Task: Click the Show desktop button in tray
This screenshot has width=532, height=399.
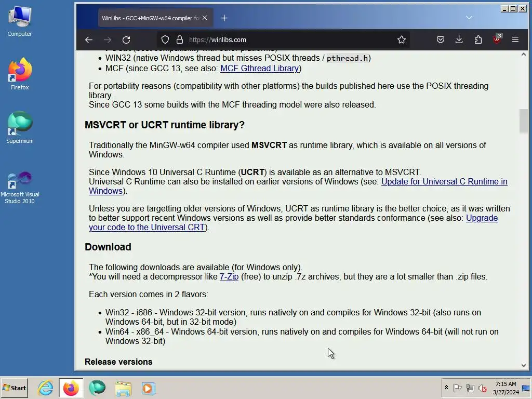Action: [526, 388]
